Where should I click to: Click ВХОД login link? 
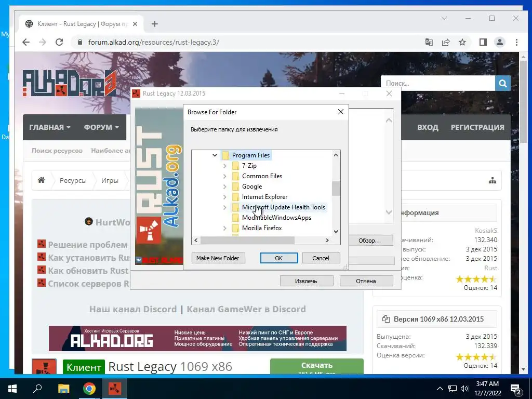428,127
